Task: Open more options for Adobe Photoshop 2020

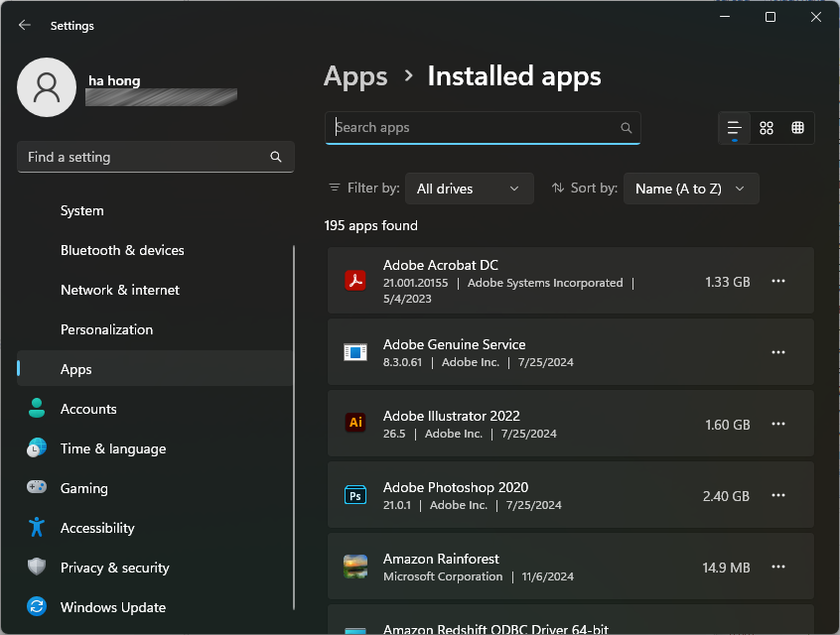Action: point(778,495)
